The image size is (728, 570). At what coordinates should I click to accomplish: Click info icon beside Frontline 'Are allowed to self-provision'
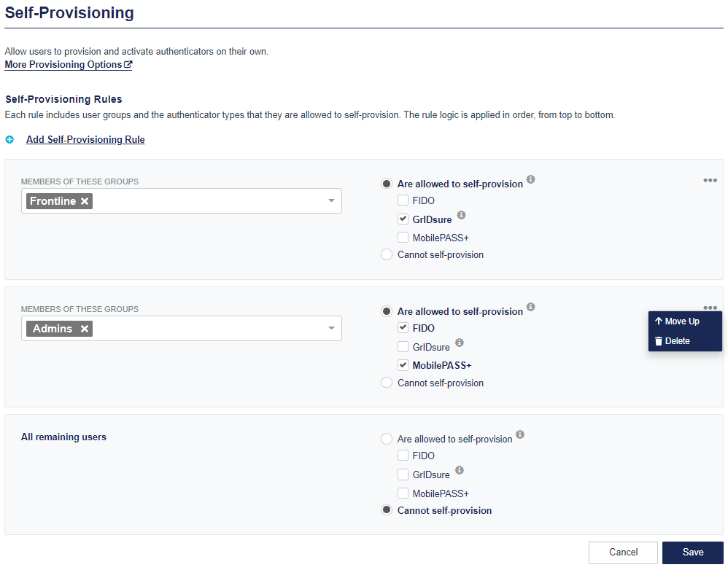tap(531, 179)
